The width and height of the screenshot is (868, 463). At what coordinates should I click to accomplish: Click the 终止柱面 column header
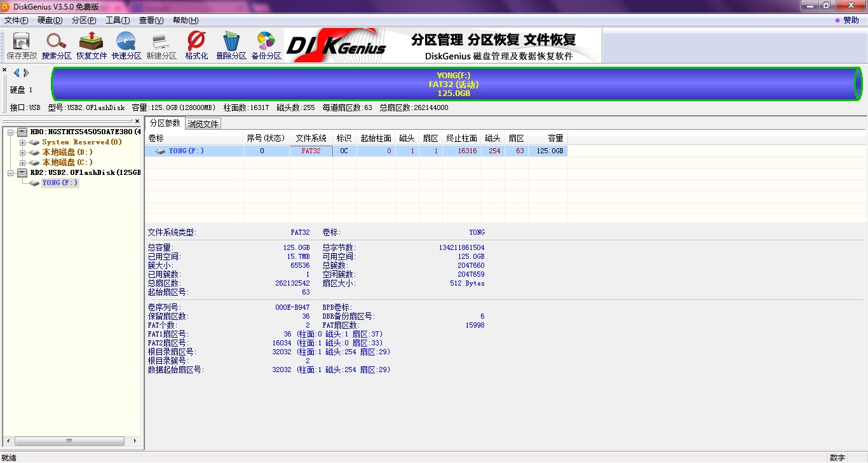pos(462,138)
